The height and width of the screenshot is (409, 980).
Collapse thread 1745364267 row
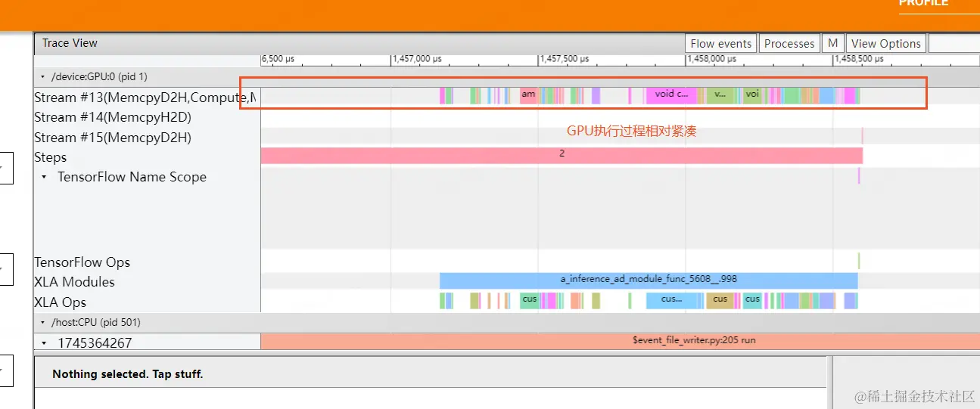(43, 342)
